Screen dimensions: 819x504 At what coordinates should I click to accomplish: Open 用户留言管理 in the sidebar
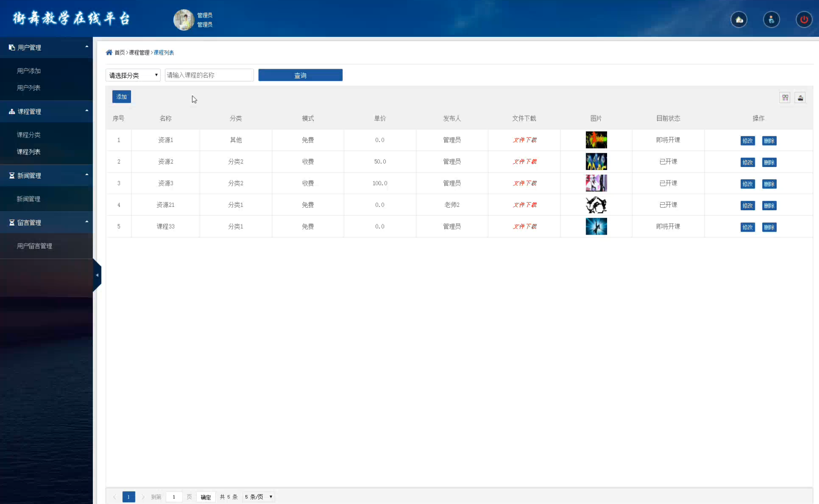(x=35, y=246)
